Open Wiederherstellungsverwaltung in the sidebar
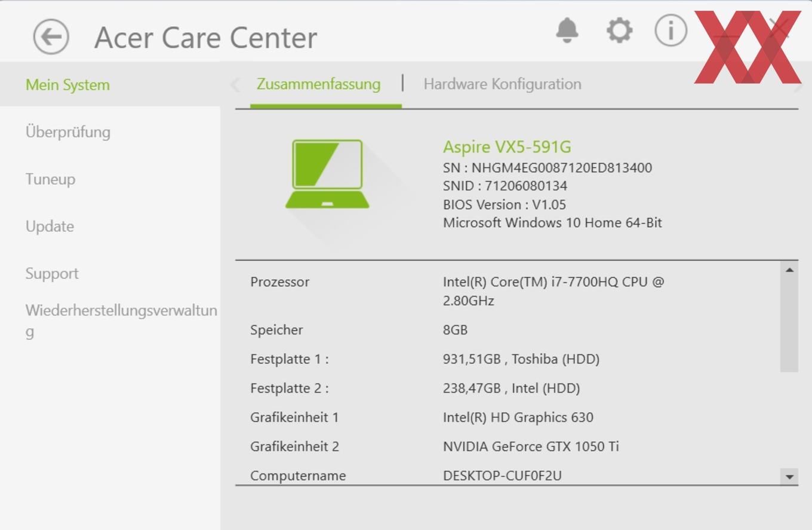 (121, 321)
